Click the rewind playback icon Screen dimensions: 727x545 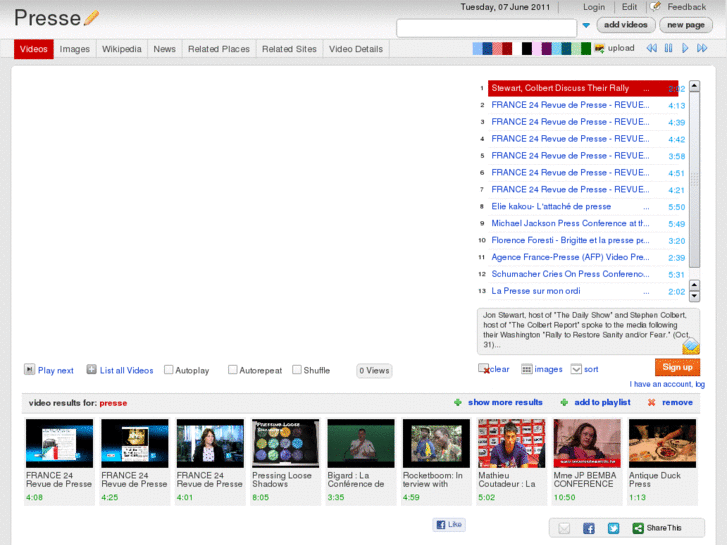(651, 48)
